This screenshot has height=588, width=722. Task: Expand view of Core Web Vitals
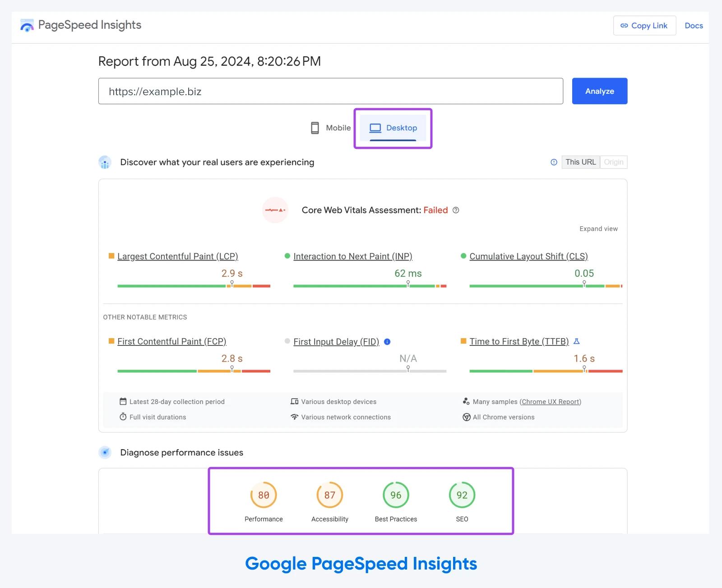tap(598, 229)
